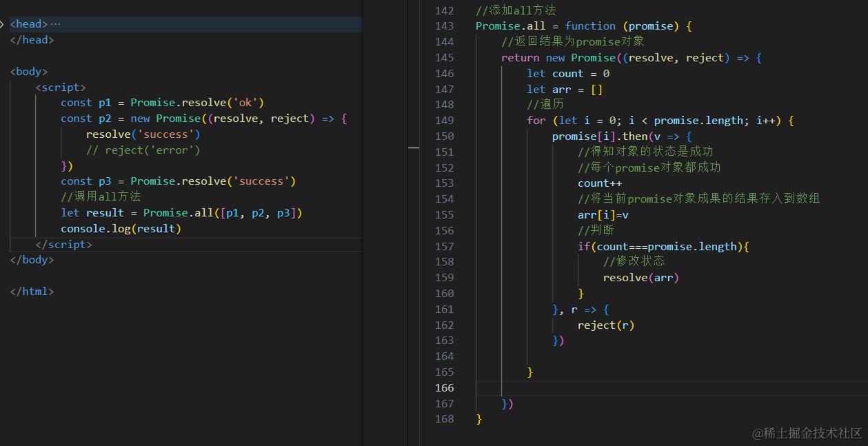Click line number 168
This screenshot has height=446, width=868.
(445, 419)
